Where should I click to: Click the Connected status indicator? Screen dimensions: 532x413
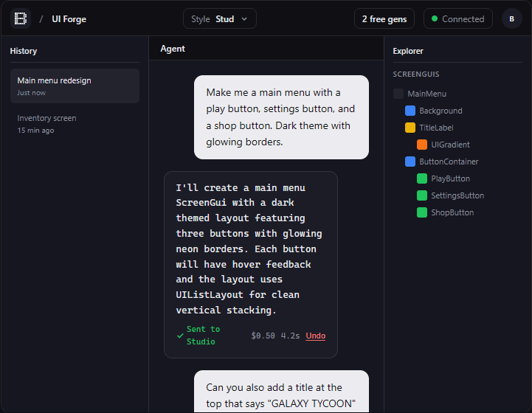pos(457,18)
